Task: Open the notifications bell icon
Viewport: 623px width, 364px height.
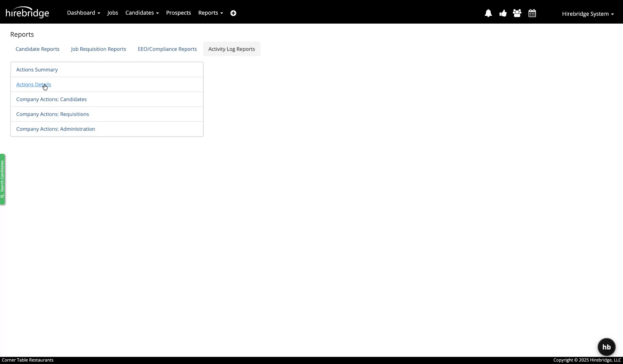Action: (488, 13)
